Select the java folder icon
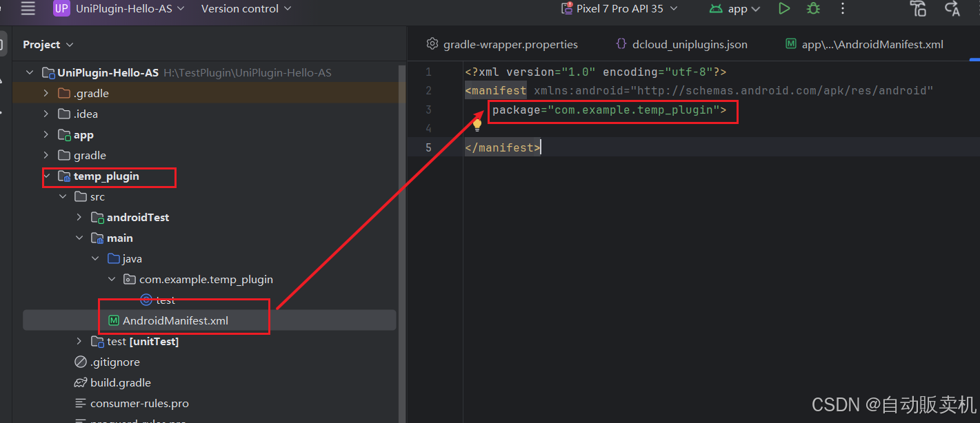 (x=114, y=258)
